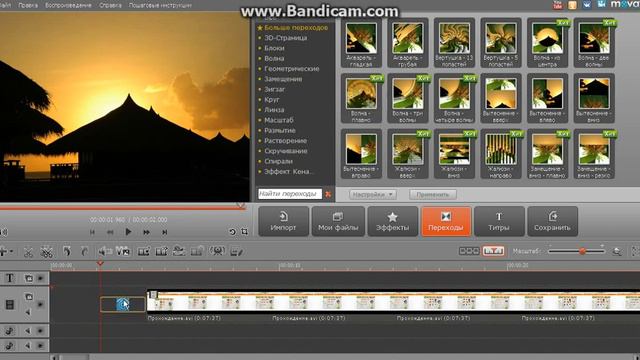Select the Больше переходов category
The height and width of the screenshot is (360, 640).
tap(296, 28)
